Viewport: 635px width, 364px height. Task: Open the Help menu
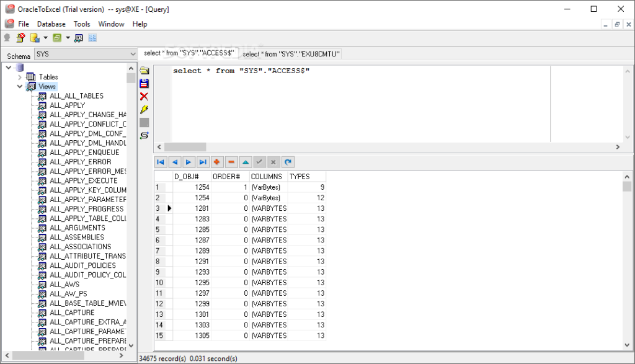(x=140, y=24)
